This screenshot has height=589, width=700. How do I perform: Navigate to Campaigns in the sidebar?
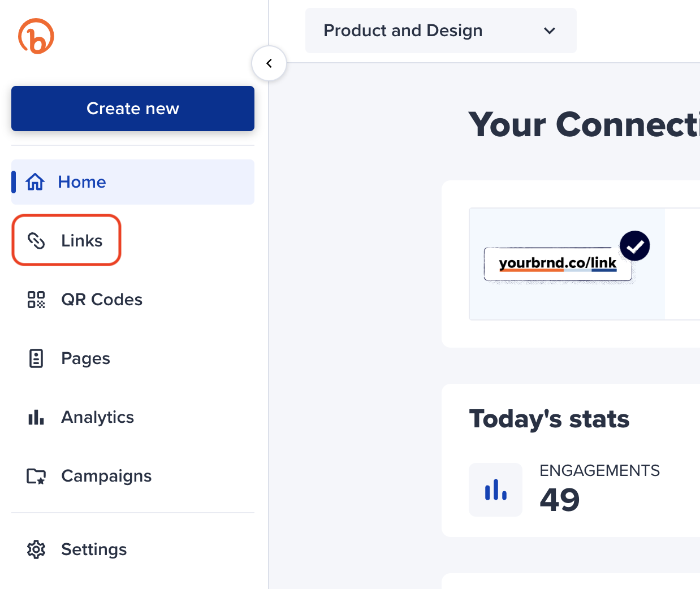click(106, 475)
